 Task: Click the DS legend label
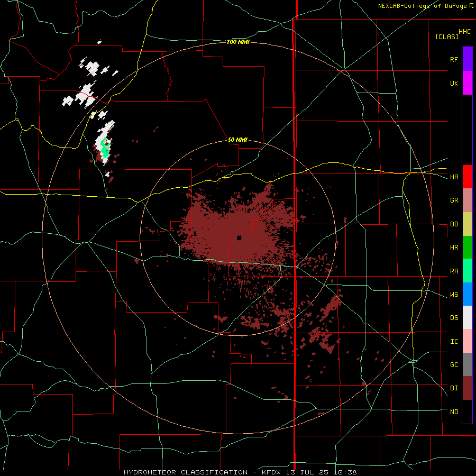pyautogui.click(x=454, y=317)
